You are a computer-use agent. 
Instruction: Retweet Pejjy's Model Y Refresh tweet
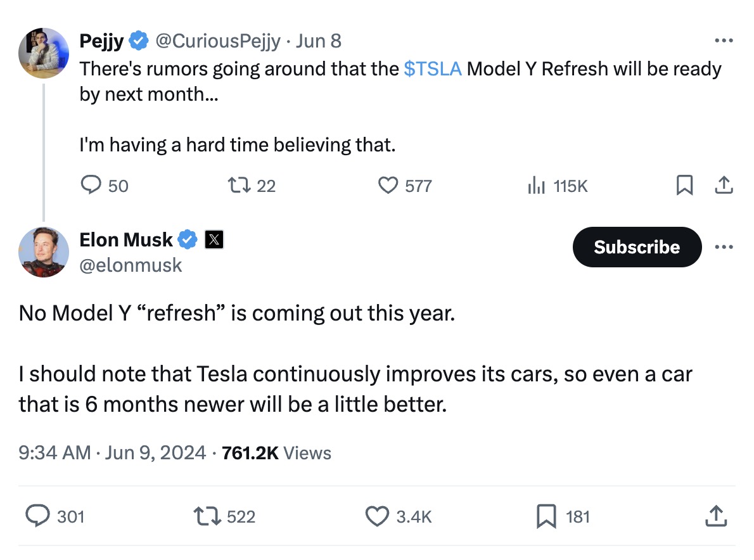[x=239, y=185]
